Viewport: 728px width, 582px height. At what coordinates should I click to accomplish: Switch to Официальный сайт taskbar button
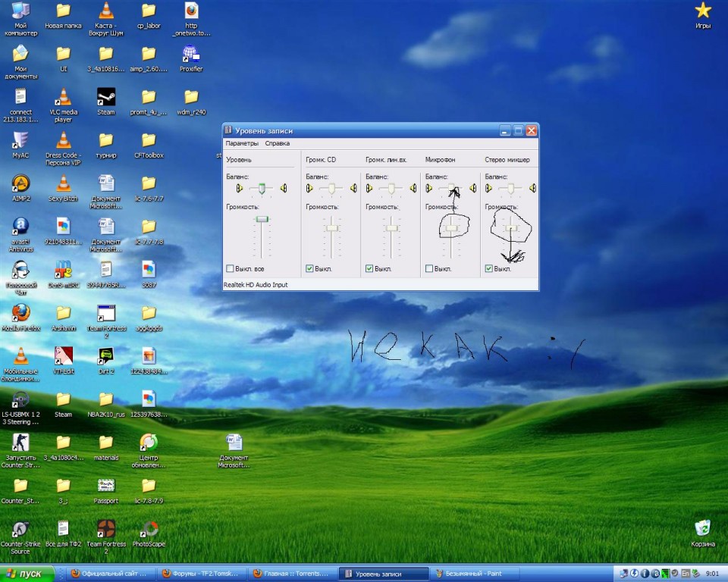pos(111,574)
